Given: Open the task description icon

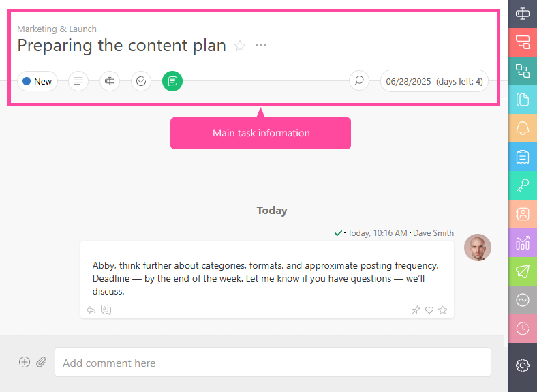Looking at the screenshot, I should pos(78,81).
